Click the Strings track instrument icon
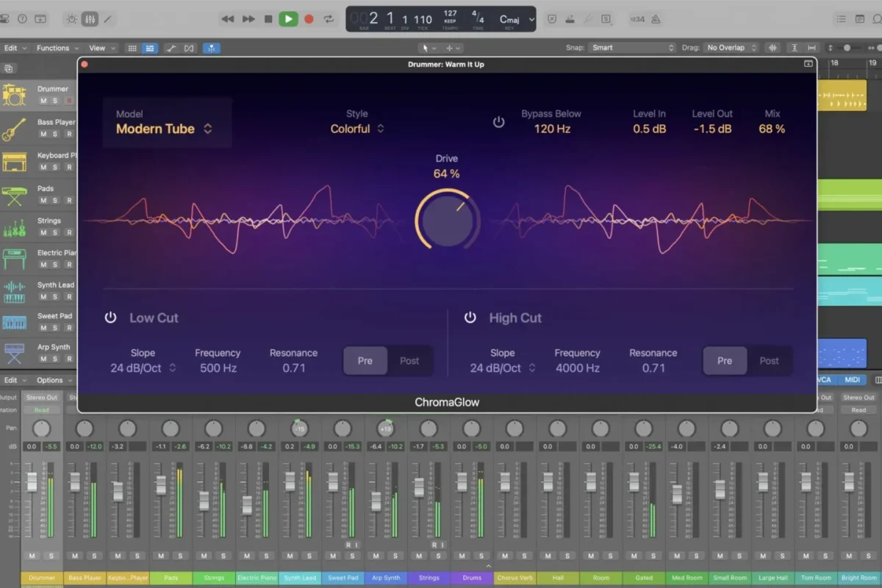Image resolution: width=882 pixels, height=588 pixels. coord(14,227)
